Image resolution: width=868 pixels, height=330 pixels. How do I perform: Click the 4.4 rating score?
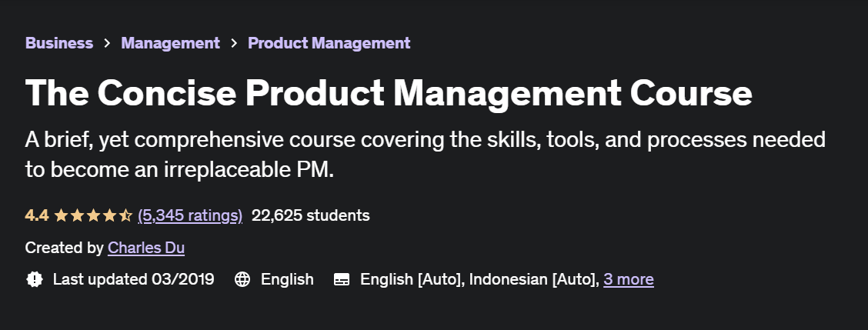[36, 215]
